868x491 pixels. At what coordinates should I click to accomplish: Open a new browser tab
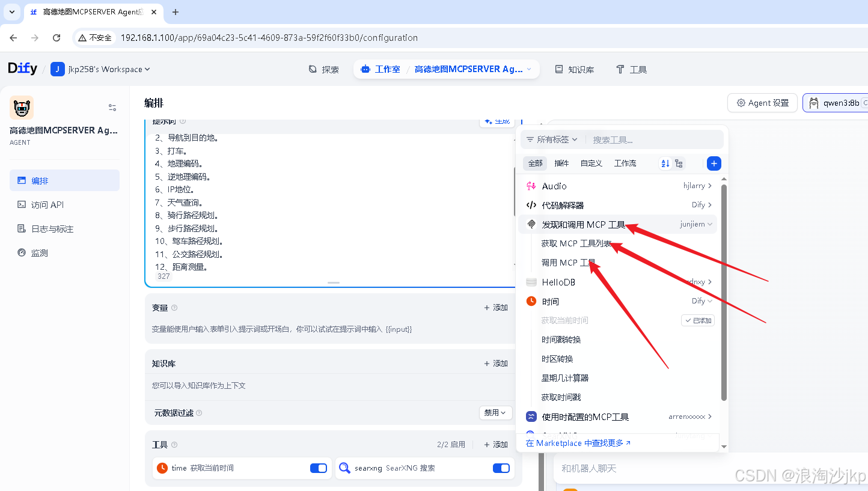176,12
